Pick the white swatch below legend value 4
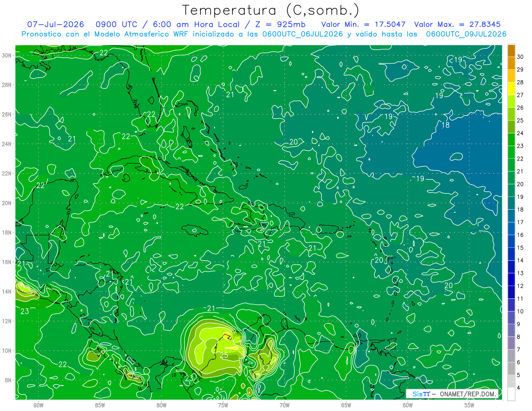This screenshot has width=532, height=411. coord(511,394)
